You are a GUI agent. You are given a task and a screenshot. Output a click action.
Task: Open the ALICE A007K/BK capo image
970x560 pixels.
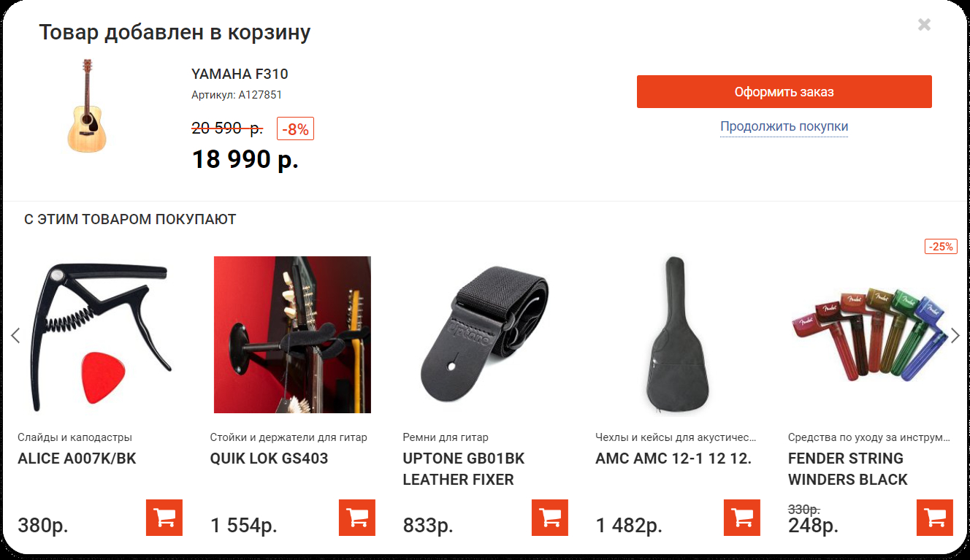[99, 334]
